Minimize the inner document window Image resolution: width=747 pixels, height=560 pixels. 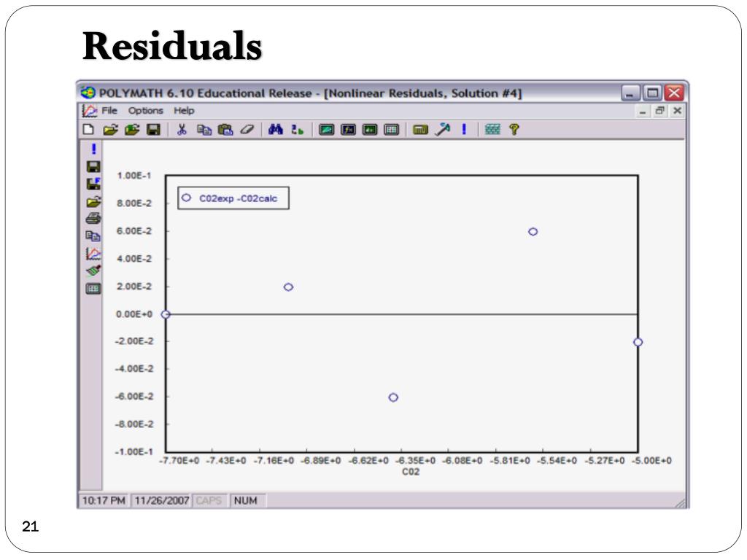(643, 112)
